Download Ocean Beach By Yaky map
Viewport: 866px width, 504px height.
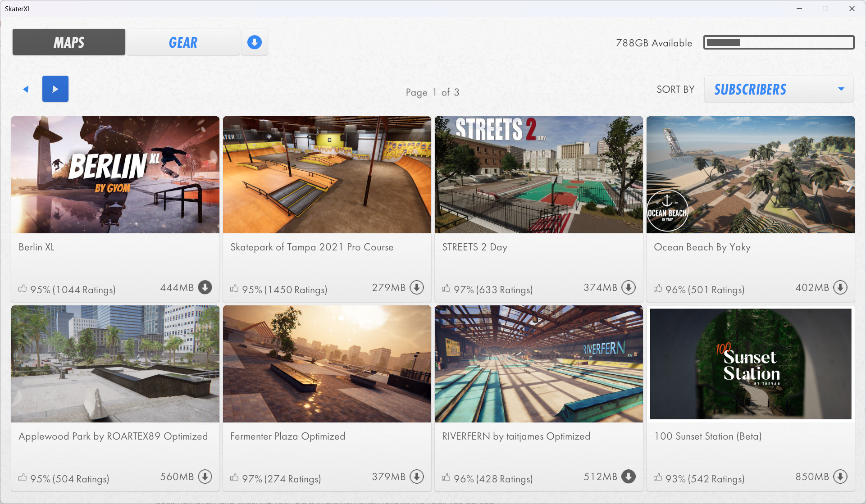tap(840, 287)
